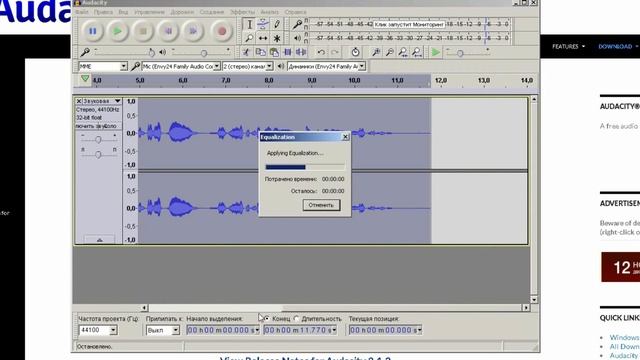Select the magnifier Zoom tool

coord(249,38)
